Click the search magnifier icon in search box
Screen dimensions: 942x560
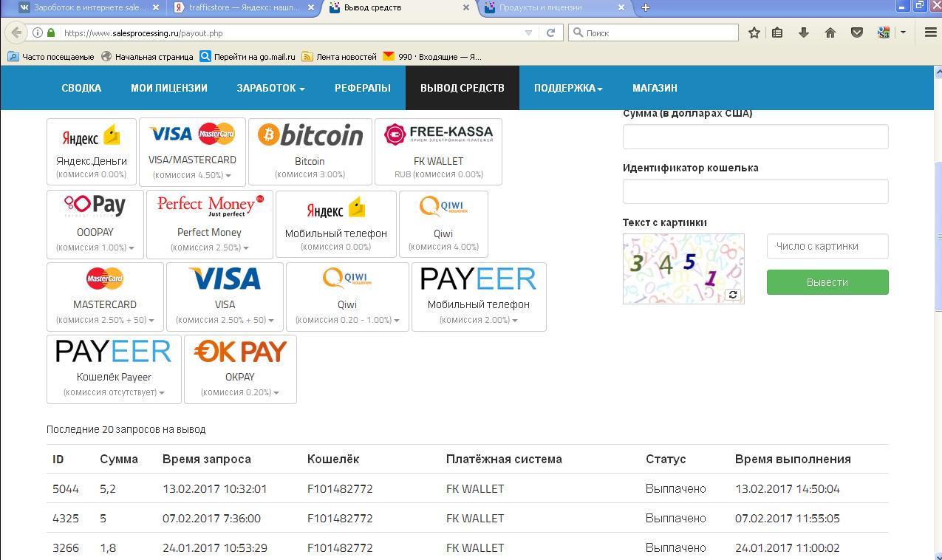[578, 33]
